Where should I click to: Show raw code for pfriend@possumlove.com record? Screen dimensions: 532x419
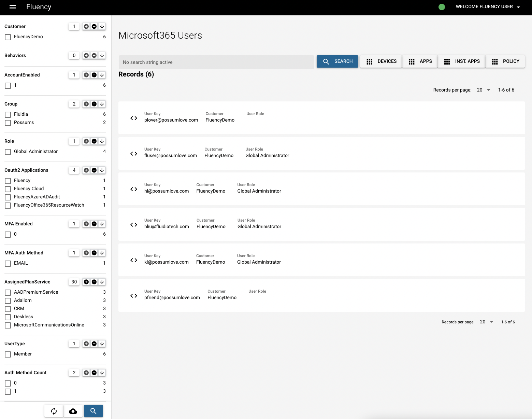pyautogui.click(x=134, y=296)
